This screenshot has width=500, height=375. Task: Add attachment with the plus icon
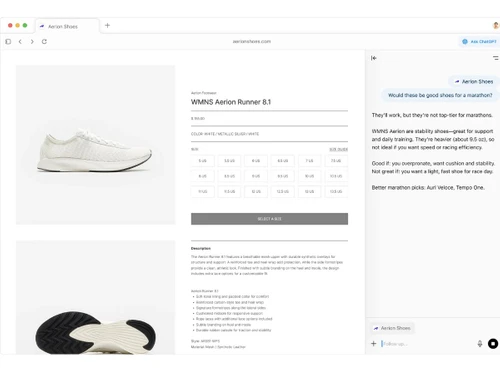374,343
